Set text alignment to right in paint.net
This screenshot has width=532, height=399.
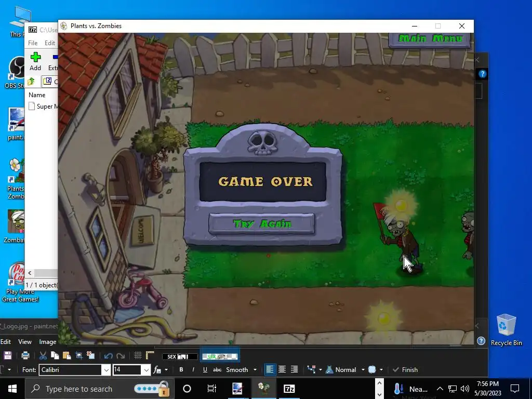(x=294, y=369)
